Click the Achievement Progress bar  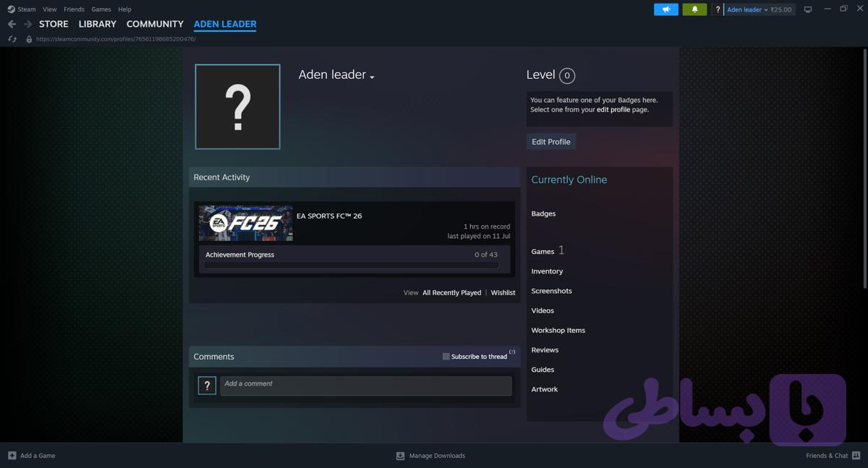352,265
